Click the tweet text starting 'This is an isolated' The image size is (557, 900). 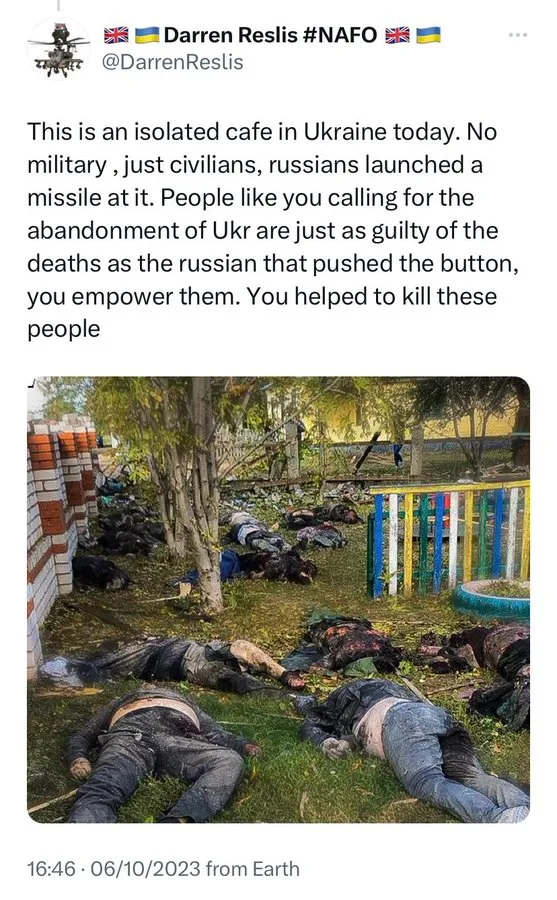click(x=273, y=231)
